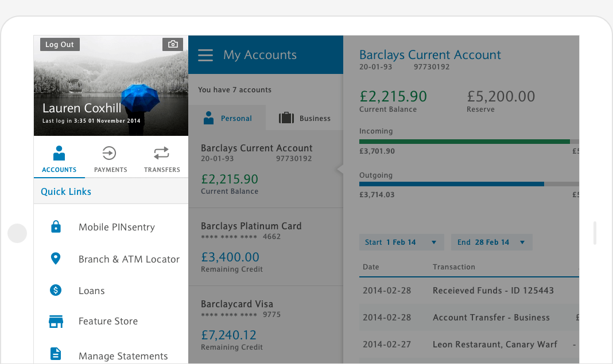Image resolution: width=613 pixels, height=364 pixels.
Task: Log out of the account
Action: pos(60,45)
